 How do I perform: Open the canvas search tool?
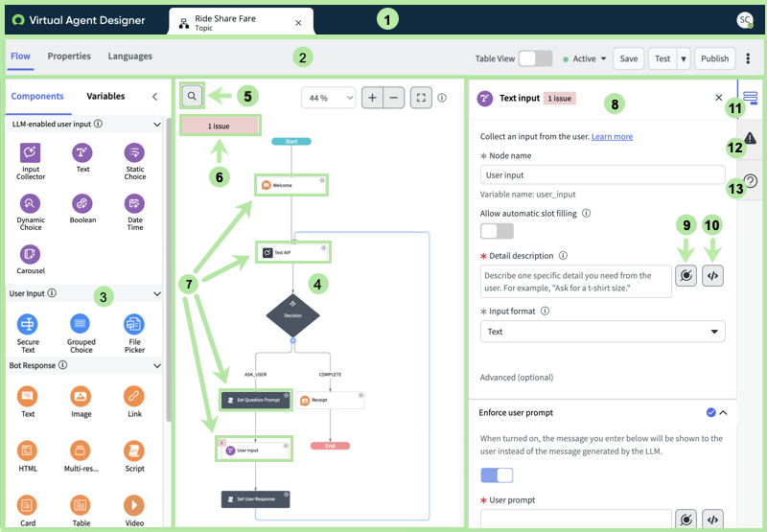[x=192, y=96]
